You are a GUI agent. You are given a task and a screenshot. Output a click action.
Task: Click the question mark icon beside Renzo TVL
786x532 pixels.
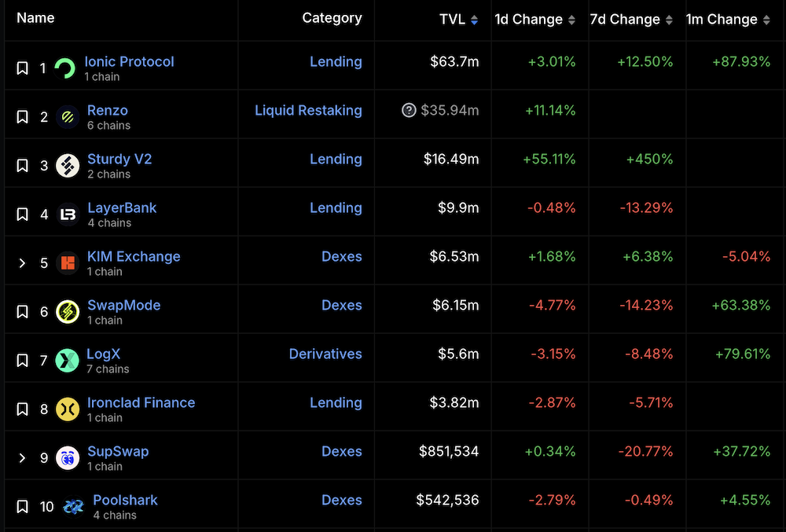click(409, 111)
